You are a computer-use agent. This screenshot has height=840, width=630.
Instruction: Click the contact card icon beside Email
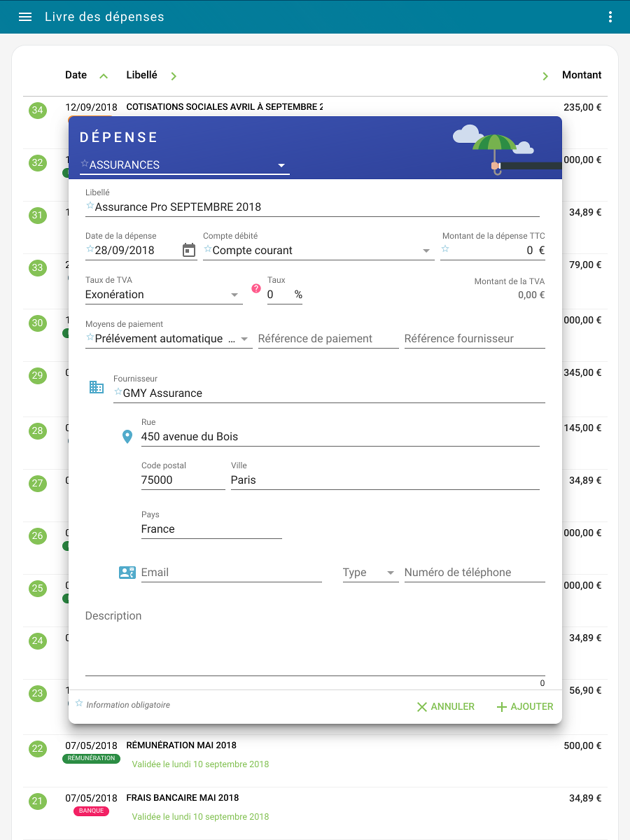pos(127,573)
